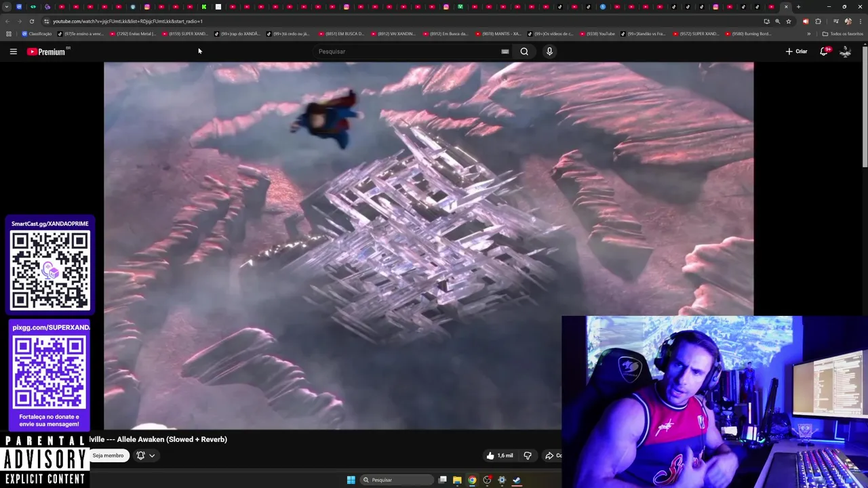
Task: Open the browser zoom magnifier icon in address bar
Action: point(777,21)
